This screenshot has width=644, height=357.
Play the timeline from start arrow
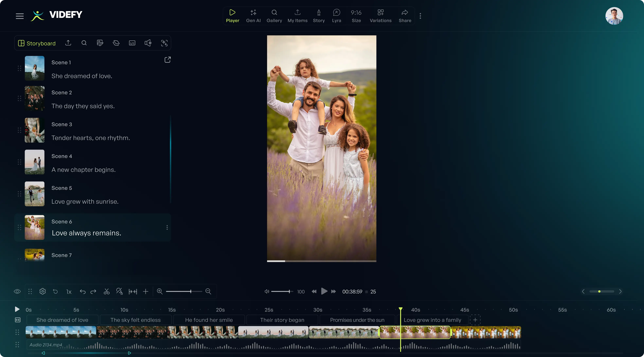click(x=17, y=309)
